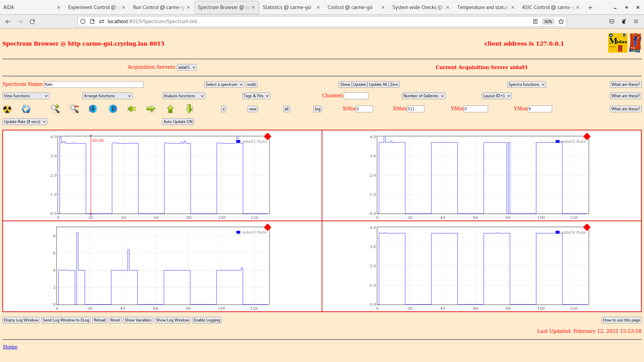This screenshot has height=362, width=644.
Task: Click the green left arrow icon
Action: [132, 109]
